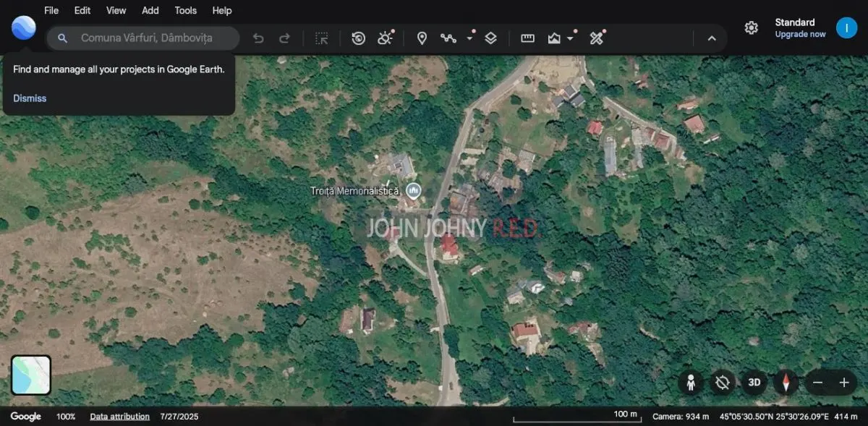The image size is (868, 426).
Task: Select the elevation profile tool
Action: click(554, 38)
